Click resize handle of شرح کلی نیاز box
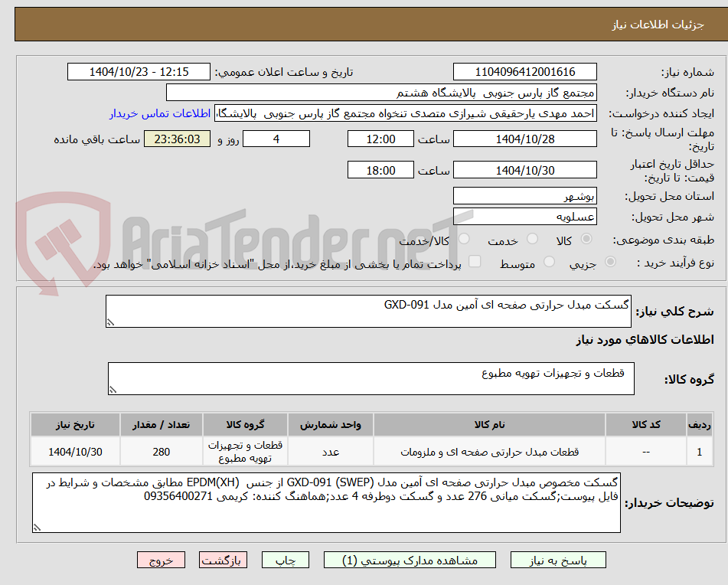The width and height of the screenshot is (728, 585). 110,322
